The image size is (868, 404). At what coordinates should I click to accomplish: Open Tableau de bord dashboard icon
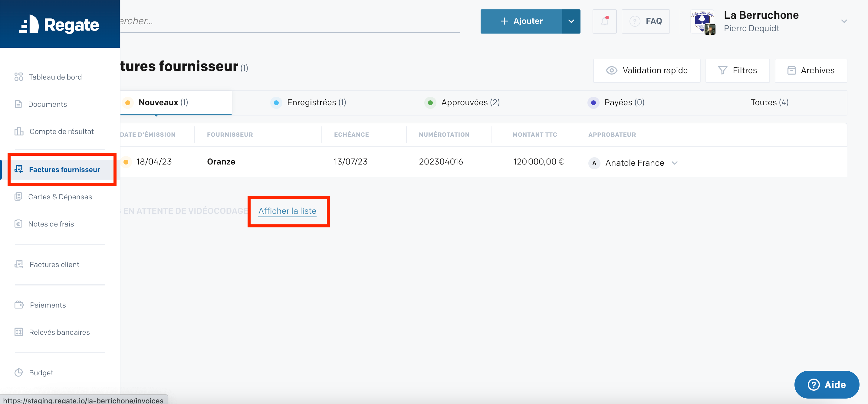(19, 77)
